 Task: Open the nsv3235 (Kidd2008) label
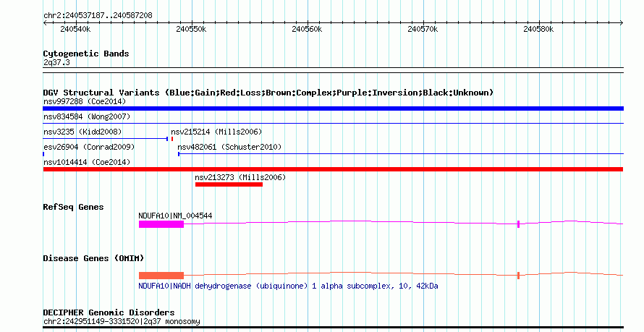click(x=82, y=132)
